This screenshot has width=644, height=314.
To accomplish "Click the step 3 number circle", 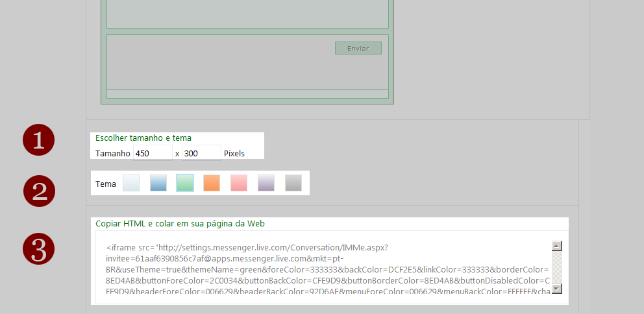I will point(39,249).
